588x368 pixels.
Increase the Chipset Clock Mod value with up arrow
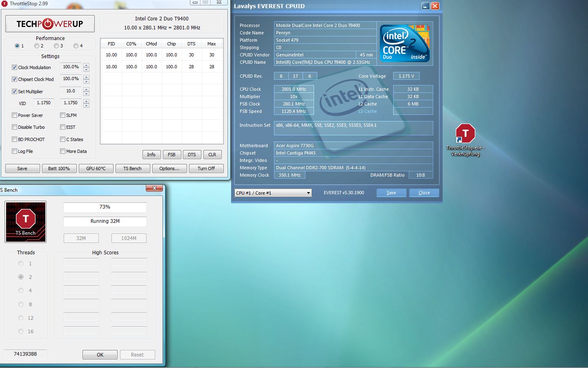(87, 77)
